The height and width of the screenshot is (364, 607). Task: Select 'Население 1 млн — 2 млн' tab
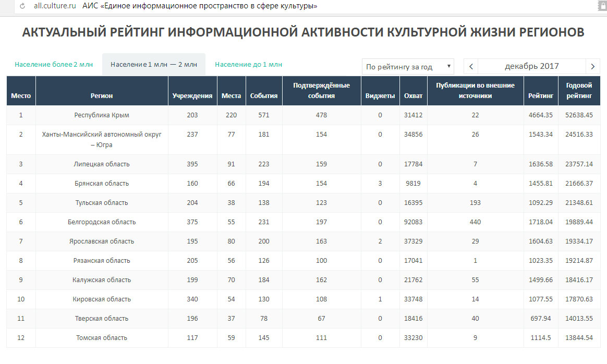coord(154,65)
